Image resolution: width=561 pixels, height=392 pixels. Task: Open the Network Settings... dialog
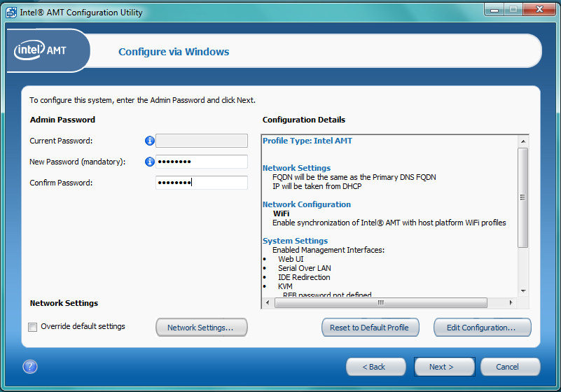202,328
